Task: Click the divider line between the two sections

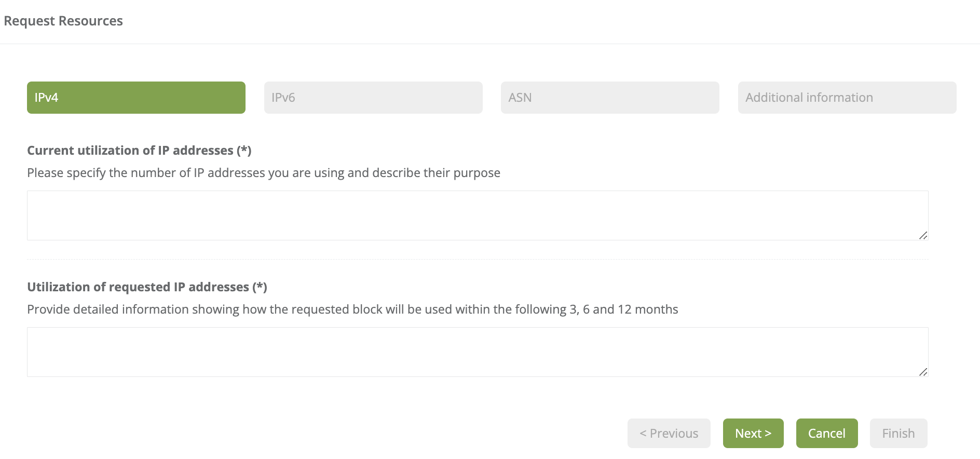Action: pyautogui.click(x=477, y=259)
